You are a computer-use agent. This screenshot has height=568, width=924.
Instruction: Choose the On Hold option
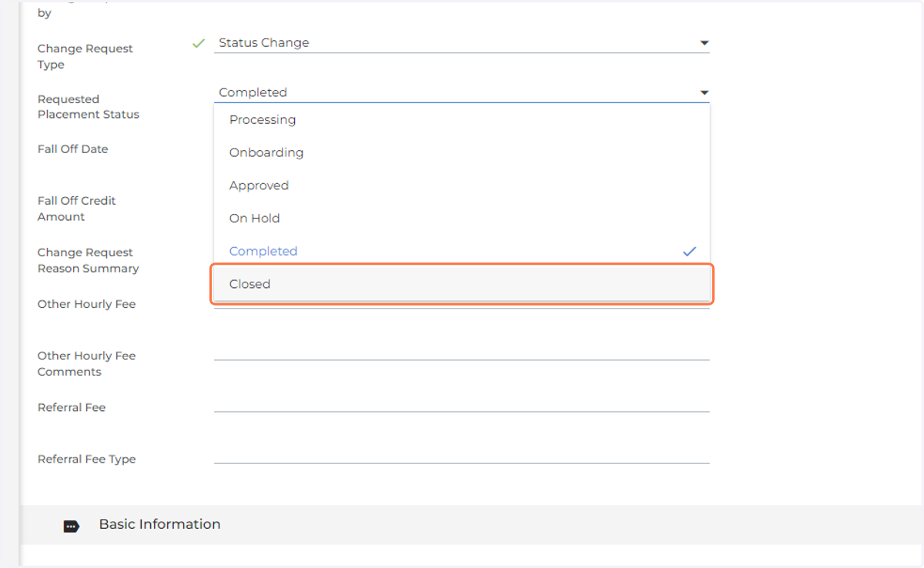[x=462, y=218]
